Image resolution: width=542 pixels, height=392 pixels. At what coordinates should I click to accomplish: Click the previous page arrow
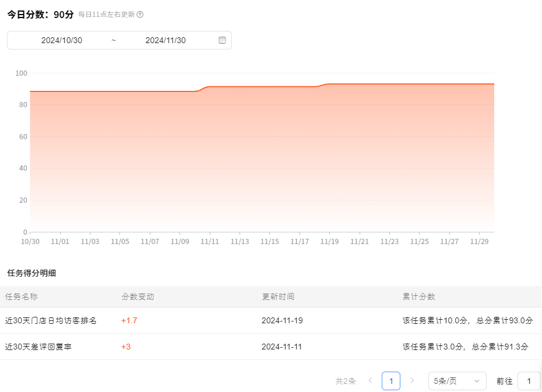370,381
